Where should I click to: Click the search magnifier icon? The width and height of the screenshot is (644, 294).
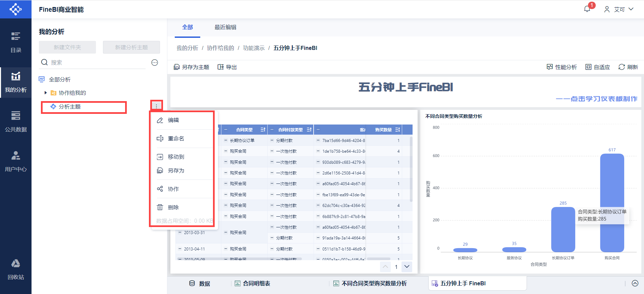tap(44, 62)
